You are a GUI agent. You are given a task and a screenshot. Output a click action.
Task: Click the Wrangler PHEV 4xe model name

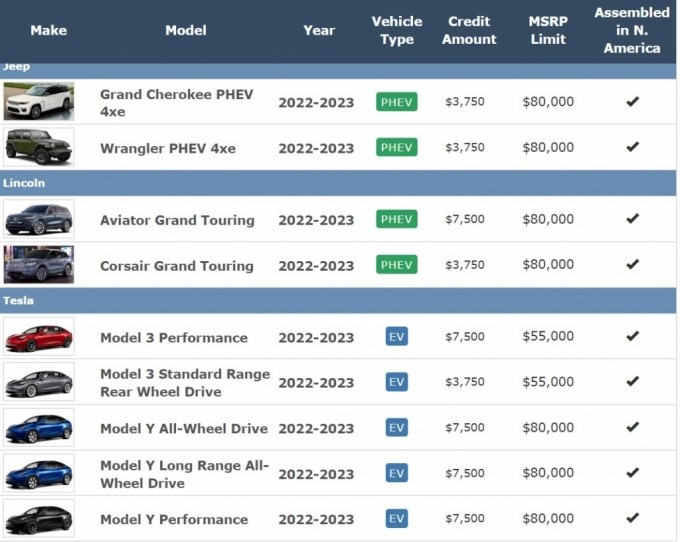168,149
